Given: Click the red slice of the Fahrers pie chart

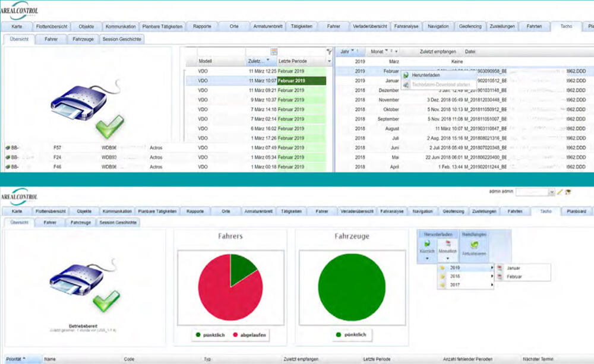Looking at the screenshot, I should [220, 291].
